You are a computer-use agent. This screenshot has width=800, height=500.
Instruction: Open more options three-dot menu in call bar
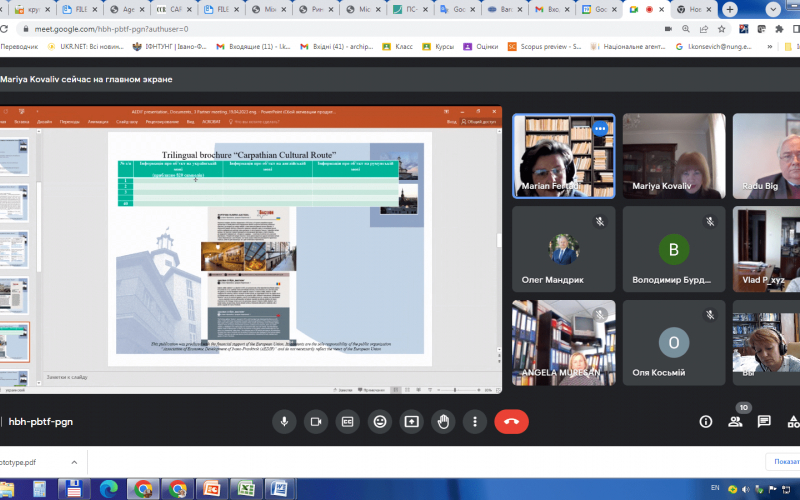click(x=474, y=421)
